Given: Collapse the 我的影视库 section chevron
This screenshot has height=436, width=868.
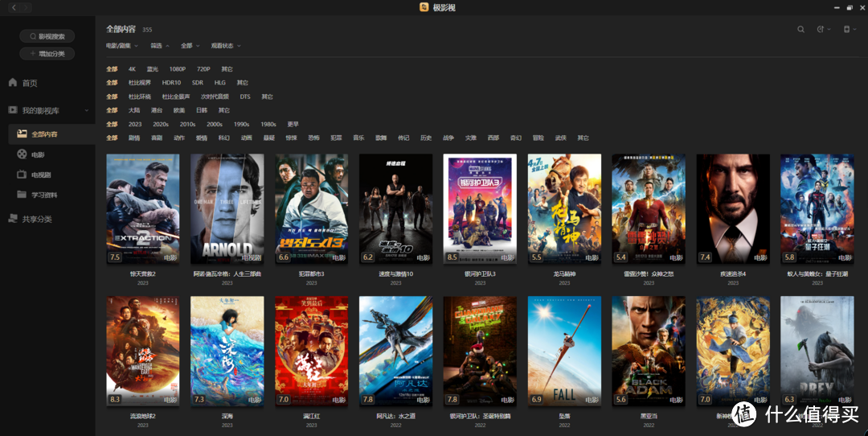Looking at the screenshot, I should (x=86, y=111).
